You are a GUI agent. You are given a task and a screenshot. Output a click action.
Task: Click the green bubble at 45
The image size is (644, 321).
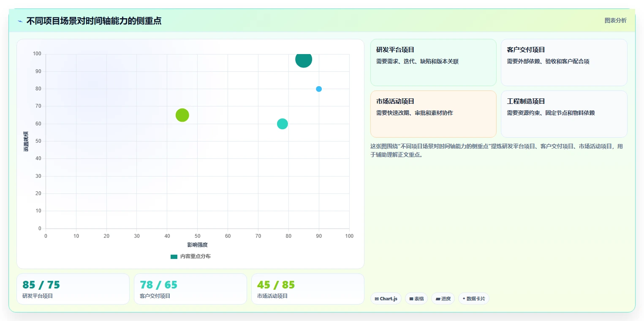[x=182, y=115]
